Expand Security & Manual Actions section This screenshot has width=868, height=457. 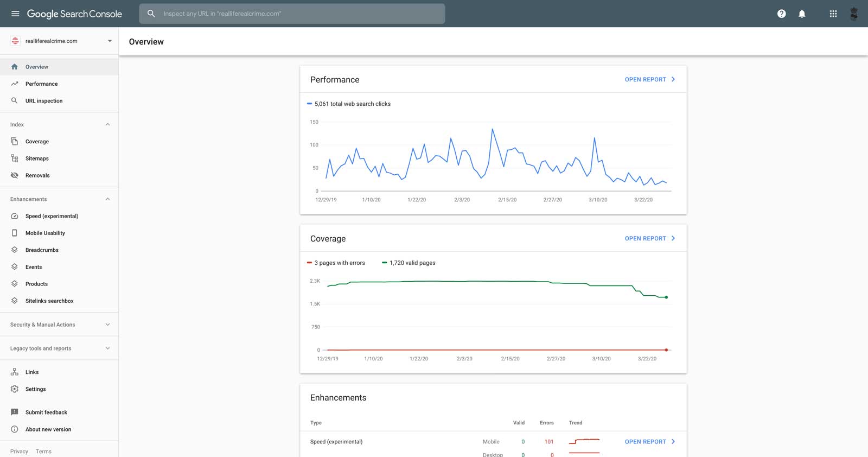107,325
